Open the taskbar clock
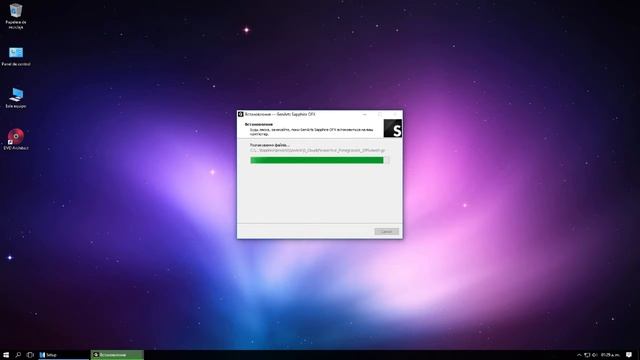The width and height of the screenshot is (640, 360). (x=610, y=355)
